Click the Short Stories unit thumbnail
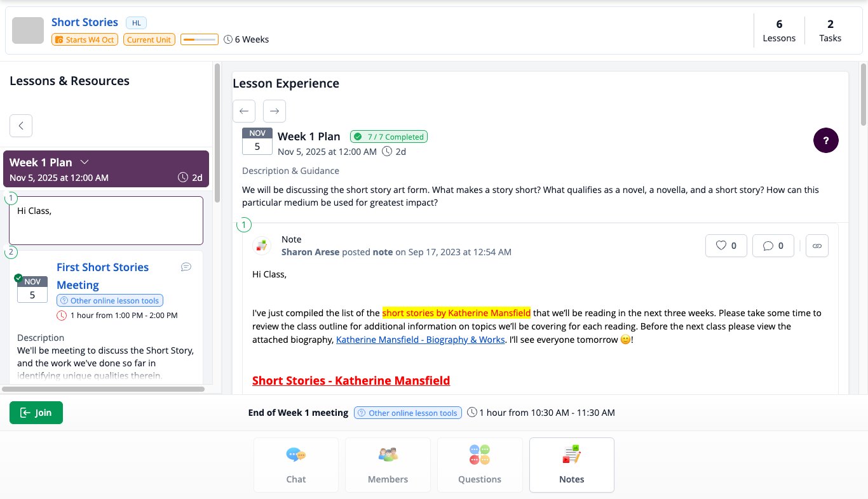Viewport: 868px width, 499px height. (28, 30)
